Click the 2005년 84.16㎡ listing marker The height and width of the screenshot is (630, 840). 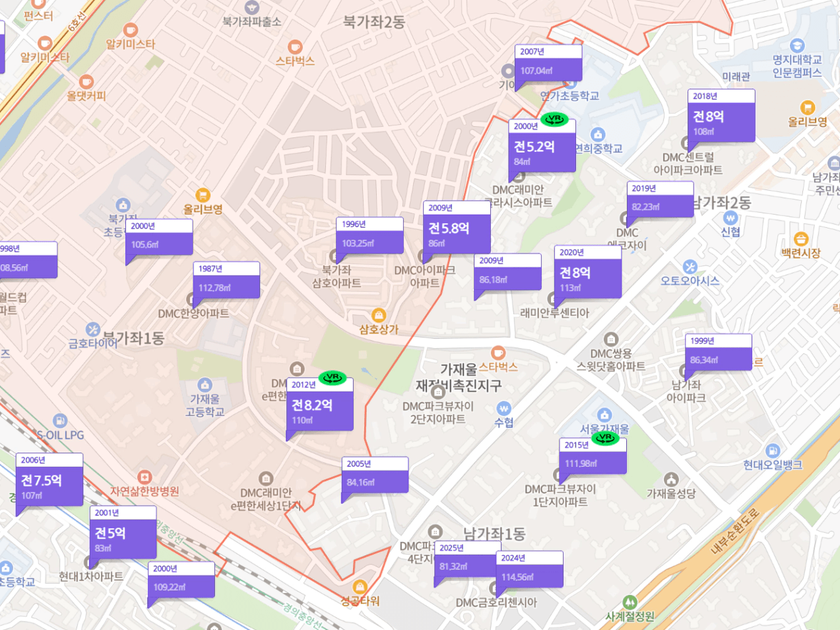(x=375, y=475)
